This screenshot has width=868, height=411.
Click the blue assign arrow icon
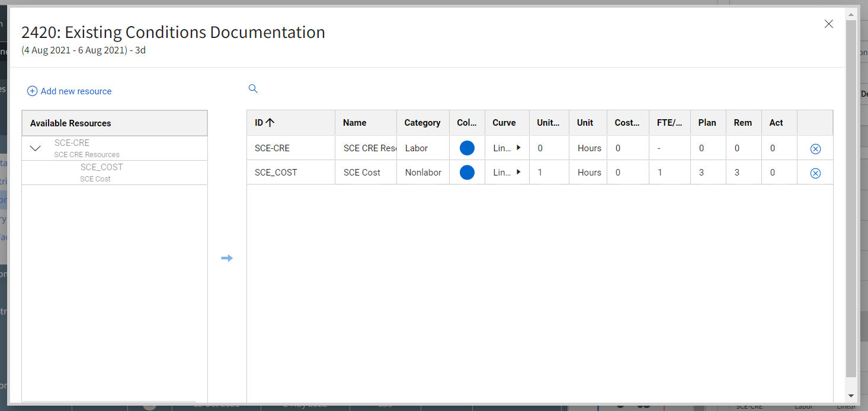point(227,258)
